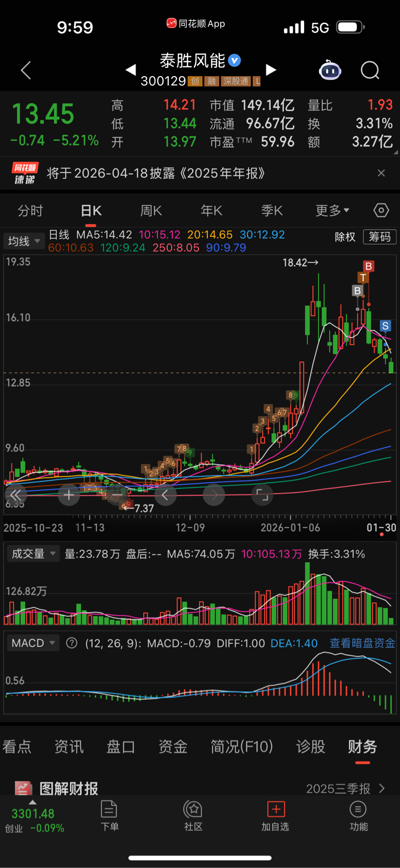The width and height of the screenshot is (400, 868).
Task: Tap the 市值 149.14亿 value
Action: tap(267, 105)
